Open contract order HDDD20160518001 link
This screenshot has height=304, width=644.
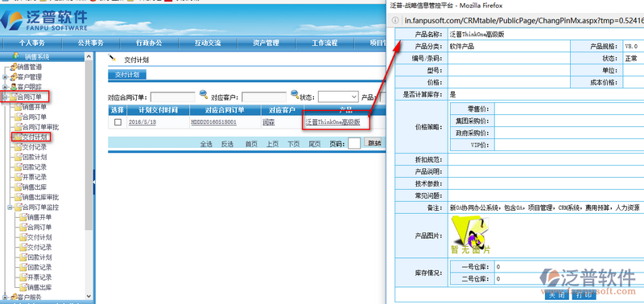[213, 122]
